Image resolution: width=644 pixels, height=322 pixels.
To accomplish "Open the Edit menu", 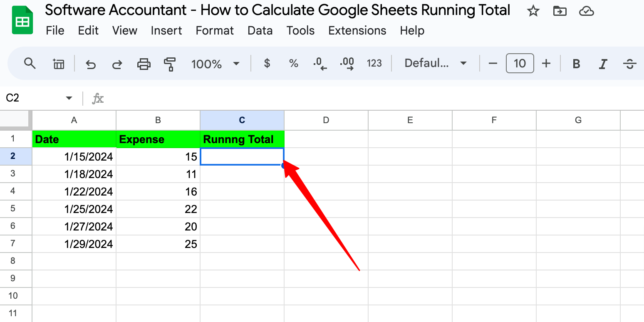I will (x=88, y=30).
